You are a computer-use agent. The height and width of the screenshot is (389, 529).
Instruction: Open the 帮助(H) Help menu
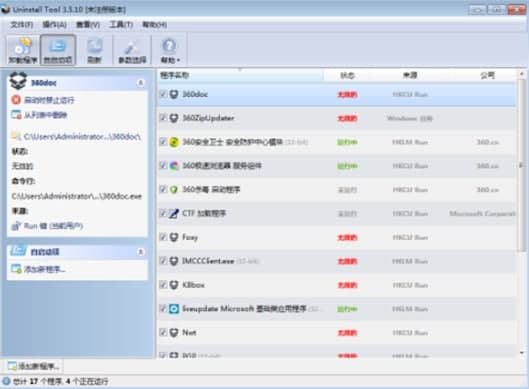click(154, 25)
